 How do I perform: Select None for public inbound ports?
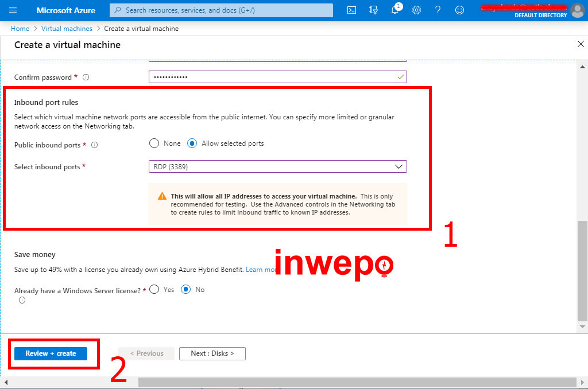[x=154, y=143]
